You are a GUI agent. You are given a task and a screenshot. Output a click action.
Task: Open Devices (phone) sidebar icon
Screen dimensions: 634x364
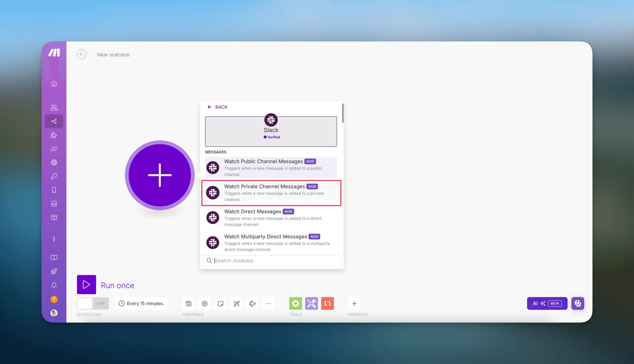click(x=54, y=190)
